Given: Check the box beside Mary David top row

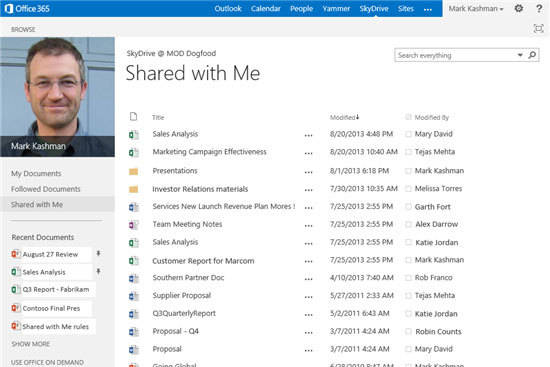Looking at the screenshot, I should [x=408, y=134].
